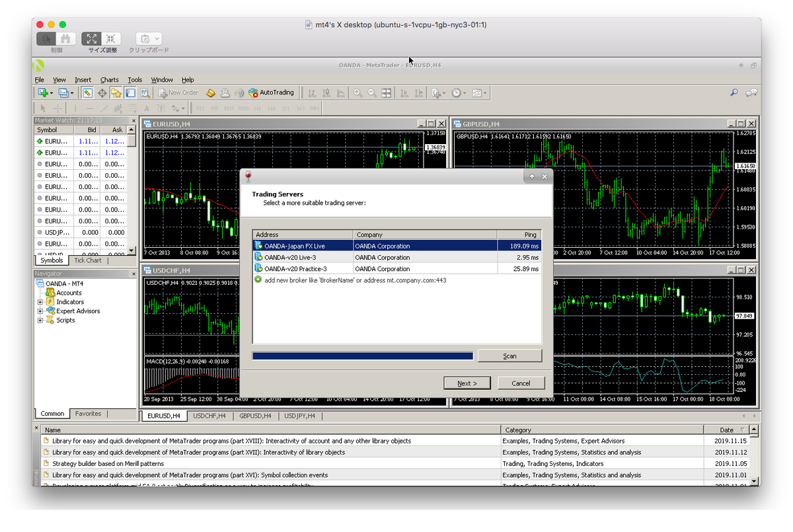Open the New Chart toolbar icon
This screenshot has height=532, width=793.
pos(44,93)
